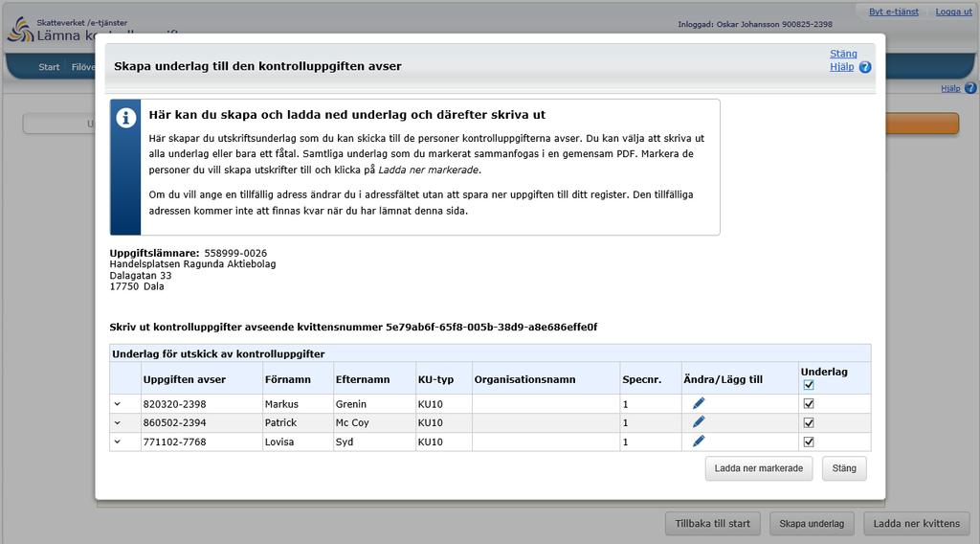Uncheck the Underlag checkbox for Patrick Mc Coy

point(808,422)
